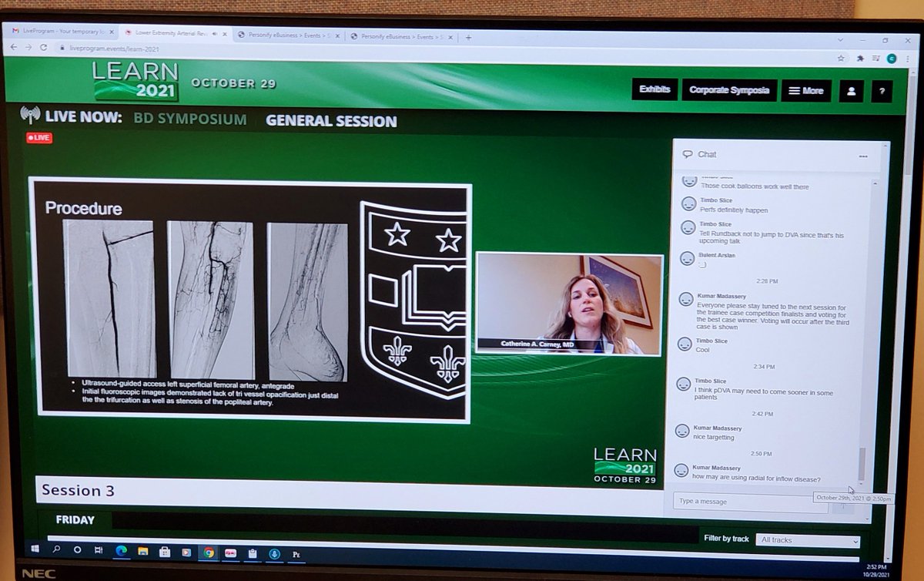
Task: Open Chrome three-dot menu
Action: 906,59
